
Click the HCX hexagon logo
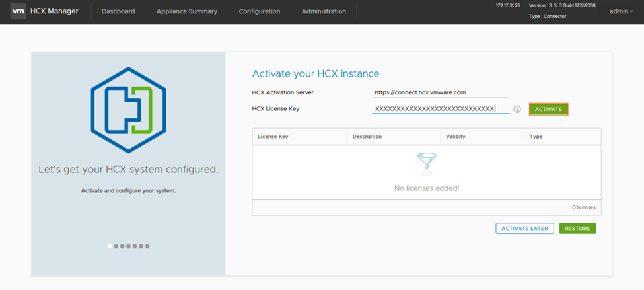129,110
